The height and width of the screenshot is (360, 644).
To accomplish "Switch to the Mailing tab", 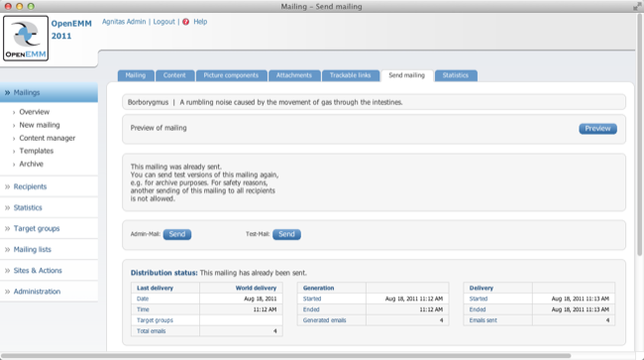I will tap(136, 75).
